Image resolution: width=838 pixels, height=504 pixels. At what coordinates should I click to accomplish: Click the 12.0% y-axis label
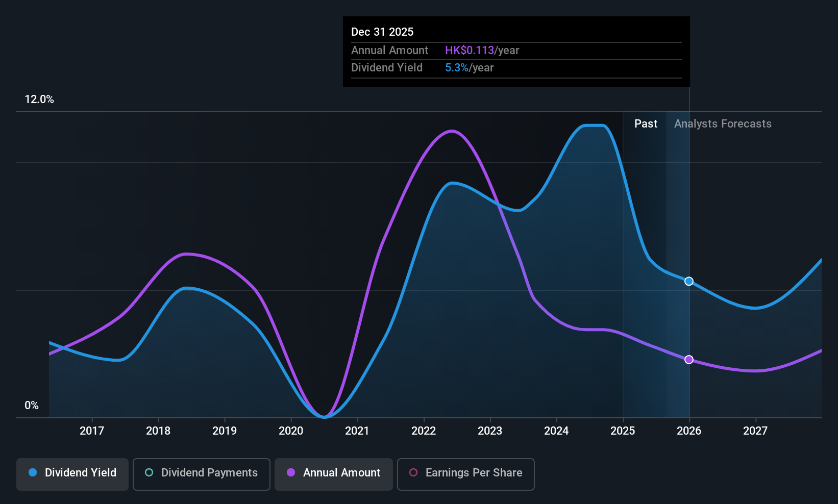click(x=39, y=99)
